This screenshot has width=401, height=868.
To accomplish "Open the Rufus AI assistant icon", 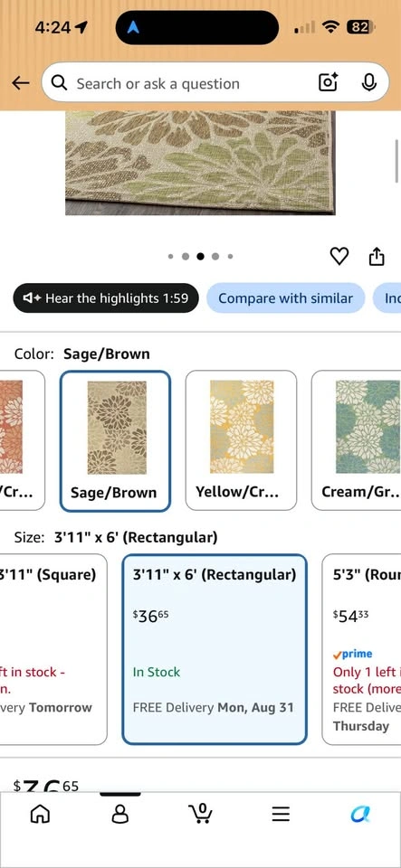I will (360, 814).
